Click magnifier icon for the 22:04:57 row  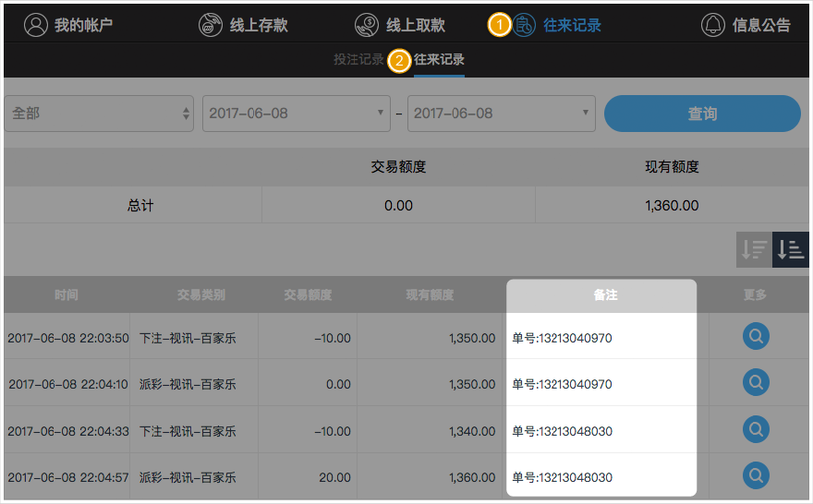click(x=756, y=476)
